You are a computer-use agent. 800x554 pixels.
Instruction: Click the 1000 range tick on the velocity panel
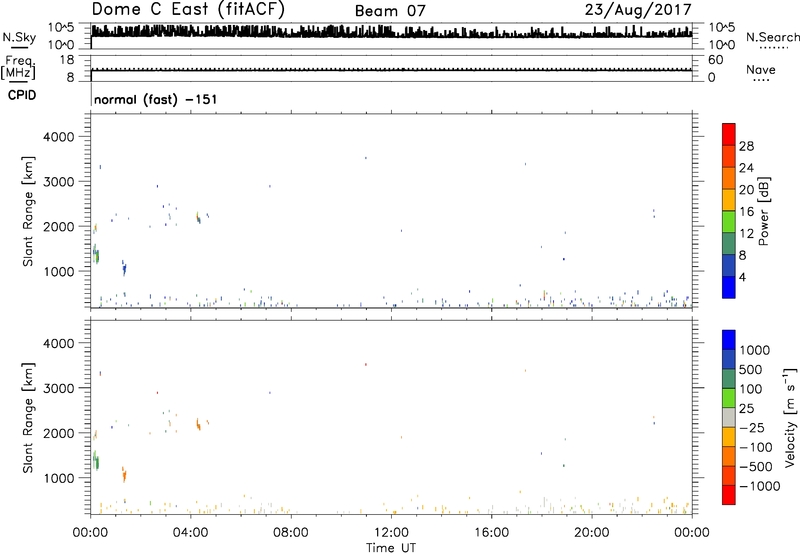[x=58, y=478]
